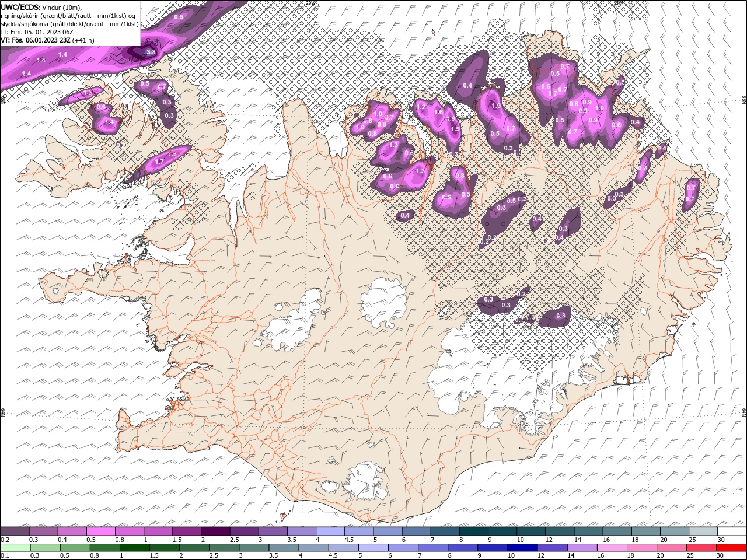Pick the violet 14–16 rain legend swatch
747x560 pixels.
click(x=582, y=548)
